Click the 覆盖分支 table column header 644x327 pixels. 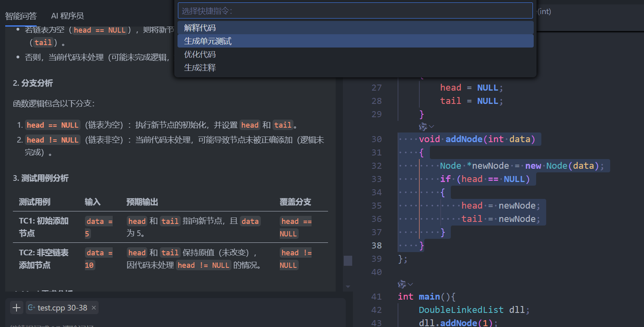tap(295, 202)
